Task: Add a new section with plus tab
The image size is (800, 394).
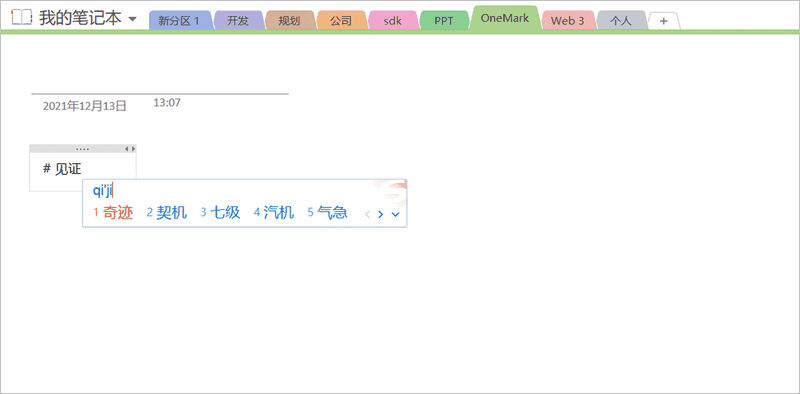Action: 663,21
